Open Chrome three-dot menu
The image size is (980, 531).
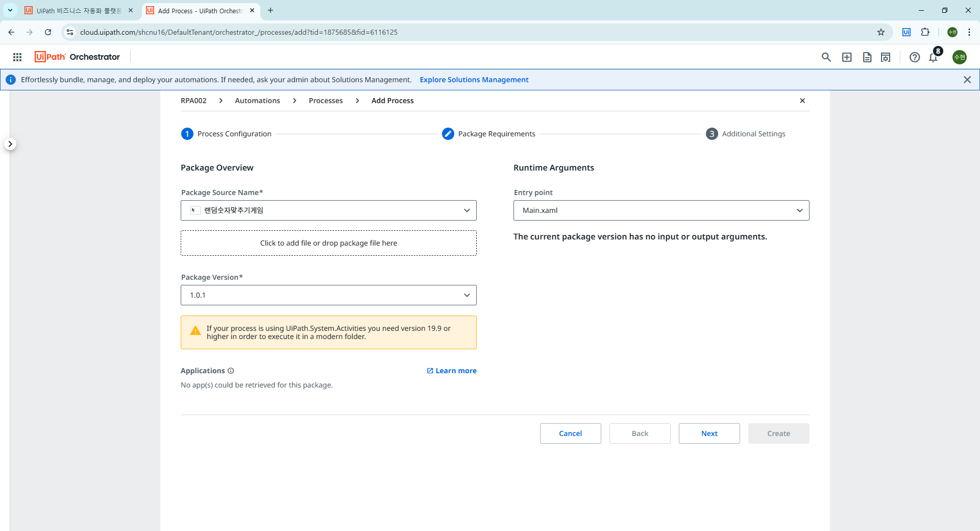pyautogui.click(x=969, y=32)
